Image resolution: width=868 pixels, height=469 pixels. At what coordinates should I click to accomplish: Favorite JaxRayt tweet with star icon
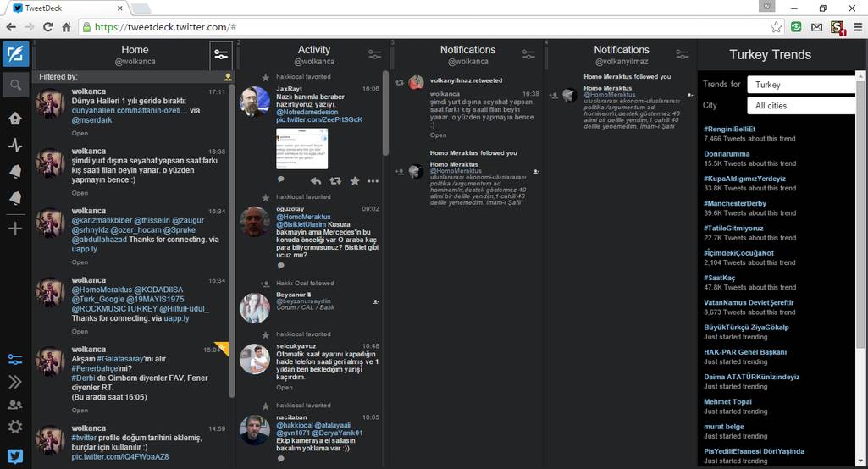click(355, 181)
